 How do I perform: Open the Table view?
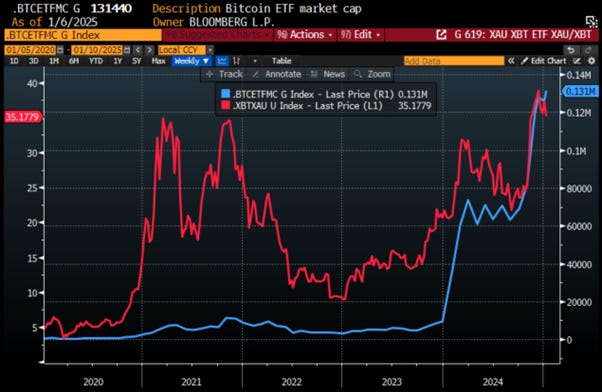click(281, 61)
